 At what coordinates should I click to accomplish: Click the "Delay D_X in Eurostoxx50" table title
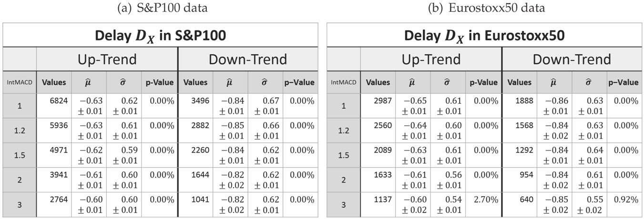pos(483,35)
